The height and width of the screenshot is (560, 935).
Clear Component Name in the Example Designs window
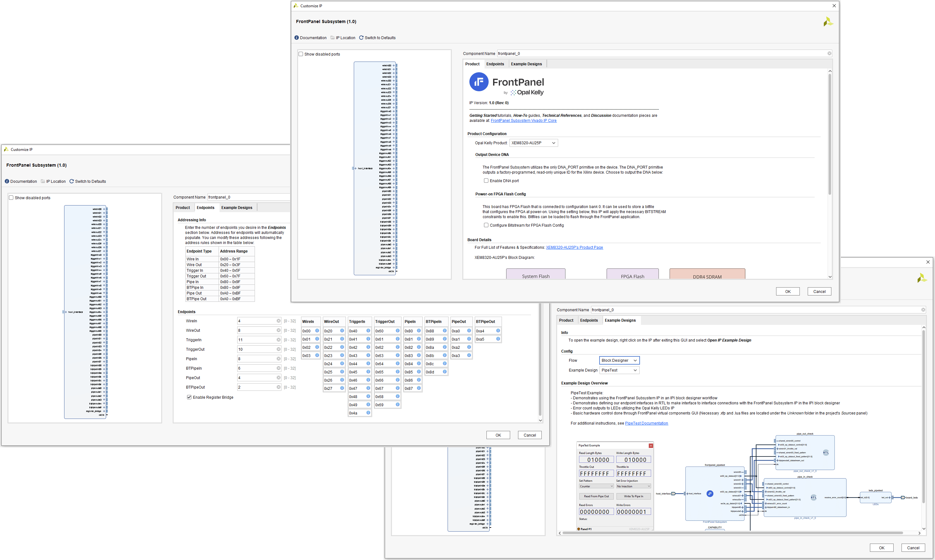click(923, 310)
